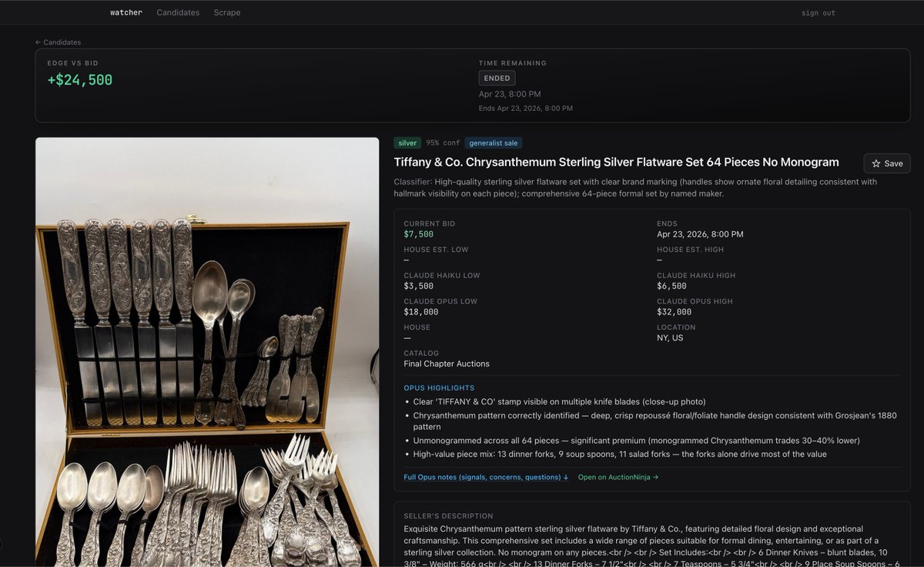The image size is (924, 567).
Task: Click the lot title Tiffany & Co. Chrysanthemum
Action: pyautogui.click(x=616, y=163)
